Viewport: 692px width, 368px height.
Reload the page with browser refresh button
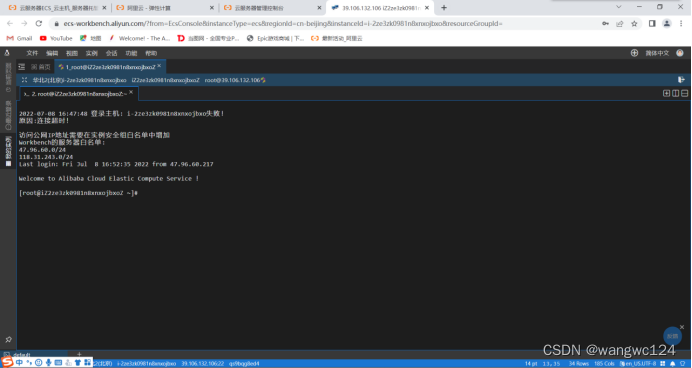point(39,23)
